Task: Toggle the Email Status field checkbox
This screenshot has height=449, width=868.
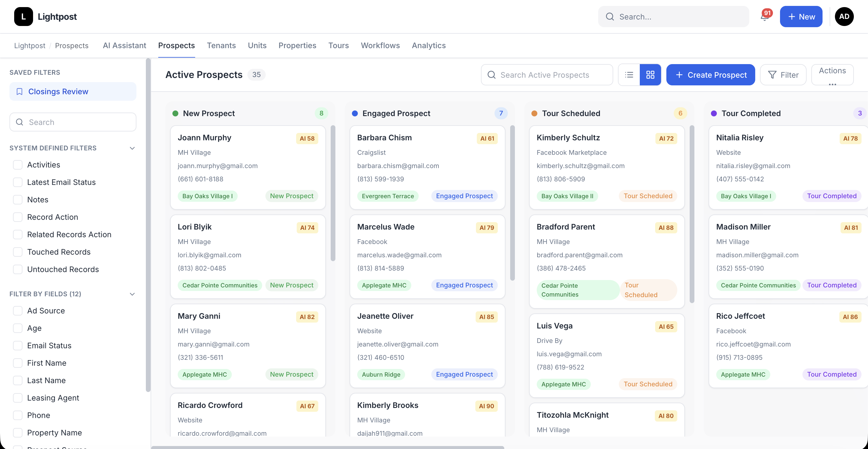Action: [17, 346]
